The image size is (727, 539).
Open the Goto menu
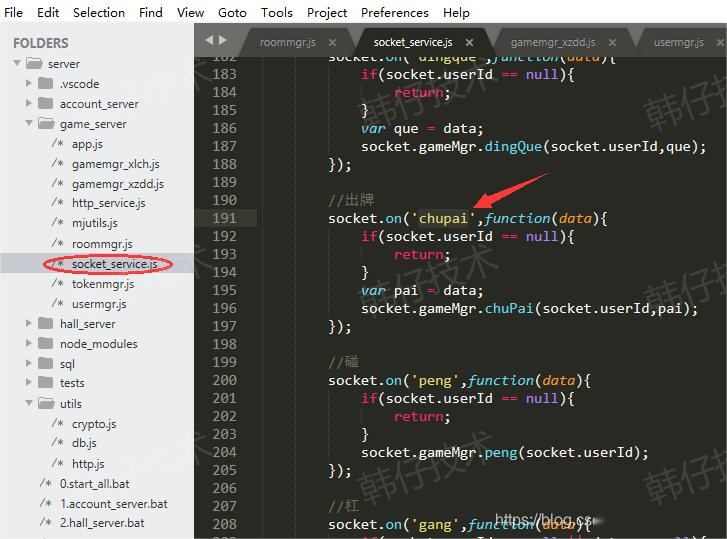pyautogui.click(x=232, y=12)
